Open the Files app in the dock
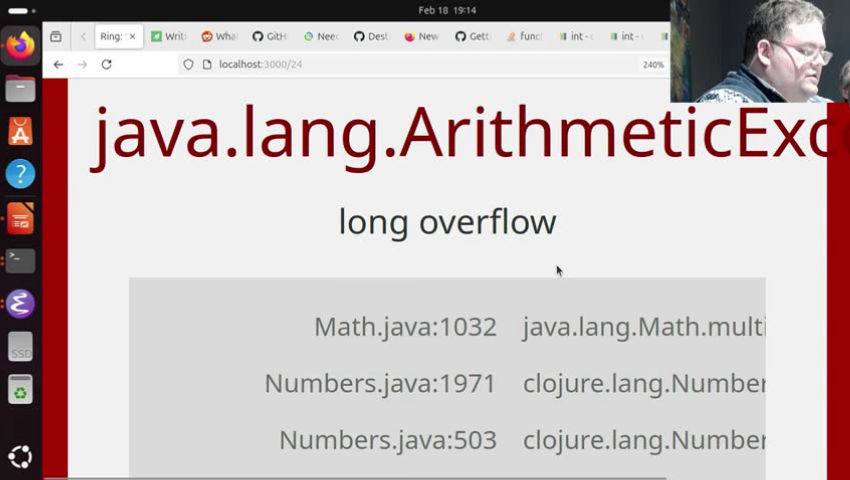Screen dimensions: 850x480 tap(20, 88)
